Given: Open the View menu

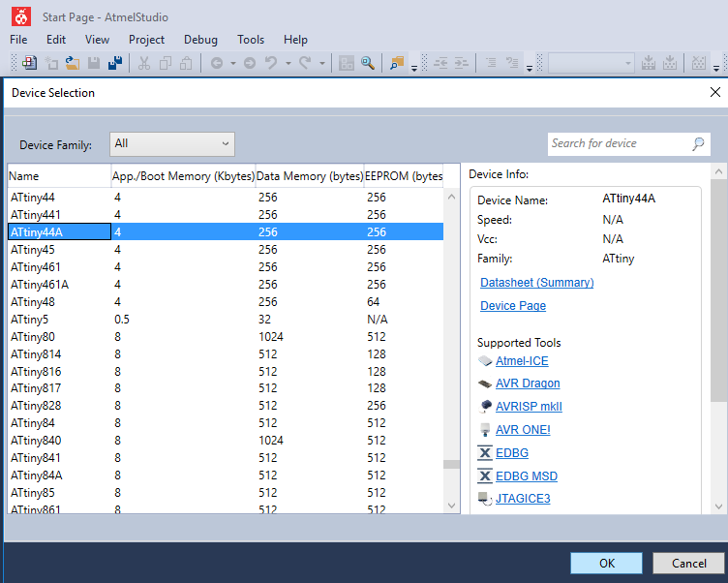Looking at the screenshot, I should pyautogui.click(x=97, y=40).
